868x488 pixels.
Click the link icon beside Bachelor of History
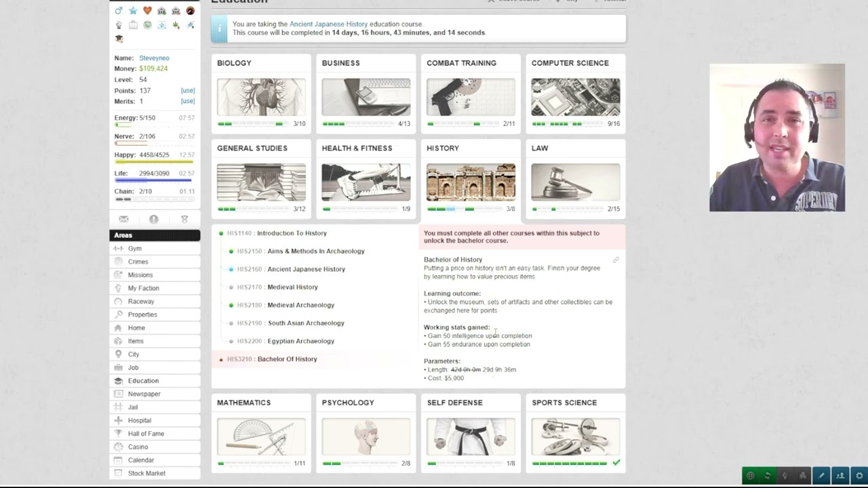point(616,260)
